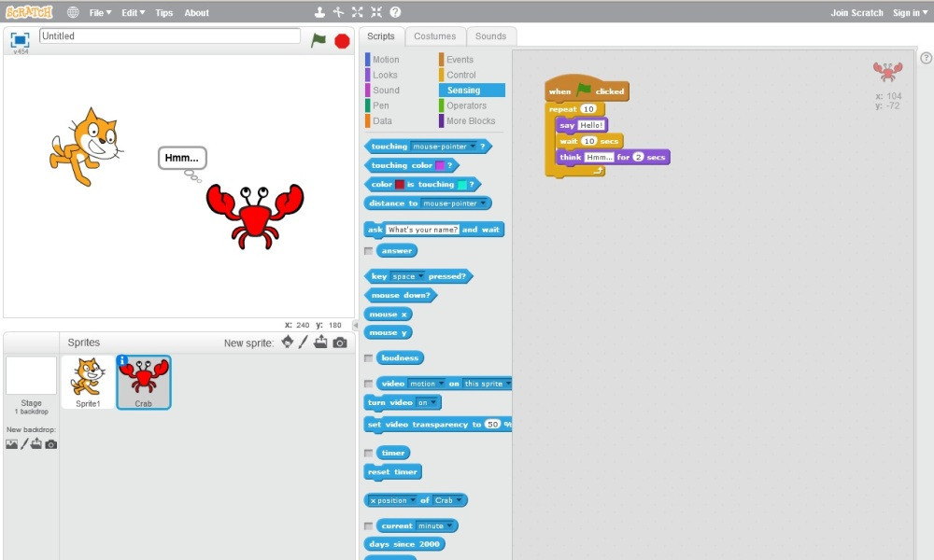Screen dimensions: 934x560
Task: Click the mouse down? block
Action: coord(401,295)
